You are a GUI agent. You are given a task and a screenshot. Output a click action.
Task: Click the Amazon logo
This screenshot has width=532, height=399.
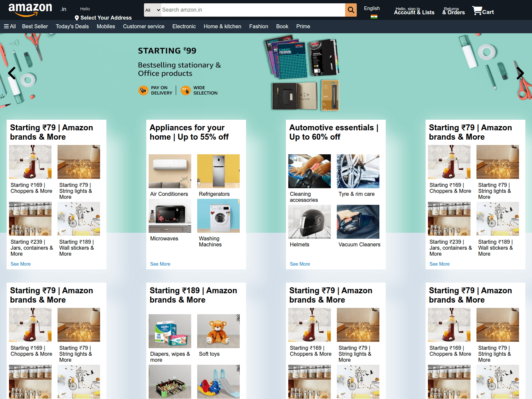click(30, 10)
